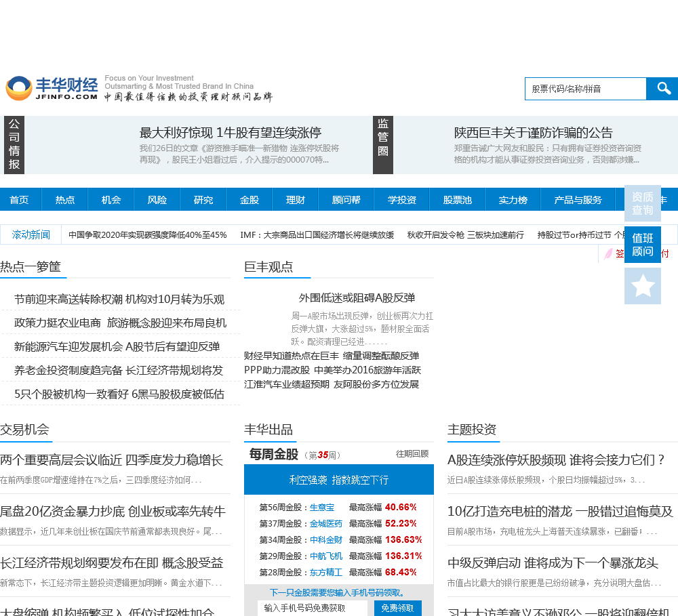Go to the 首页 menu item
Image resolution: width=678 pixels, height=616 pixels.
(20, 200)
